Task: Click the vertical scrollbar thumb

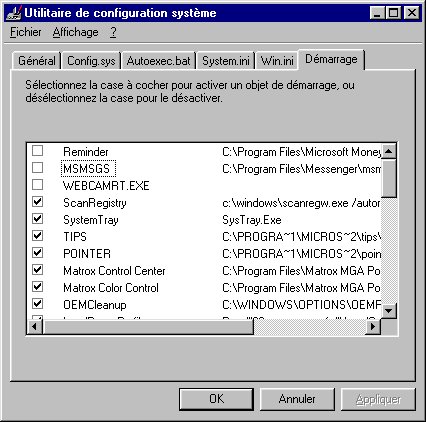Action: tap(388, 178)
